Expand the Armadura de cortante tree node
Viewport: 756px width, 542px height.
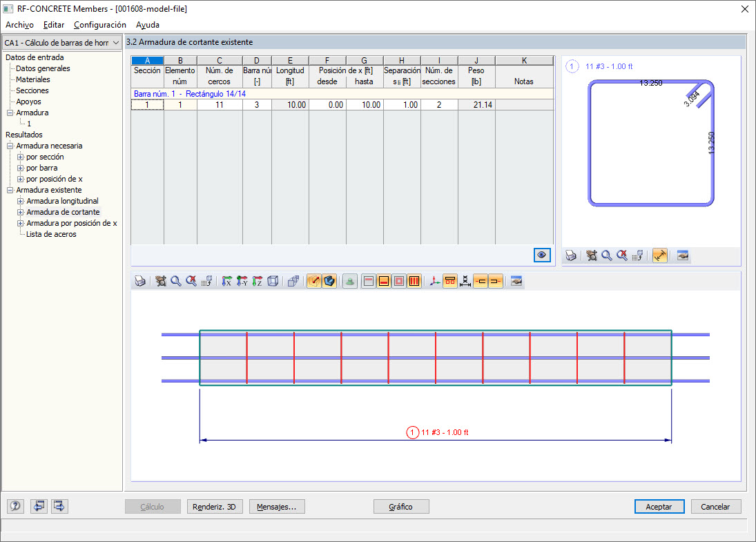coord(20,212)
